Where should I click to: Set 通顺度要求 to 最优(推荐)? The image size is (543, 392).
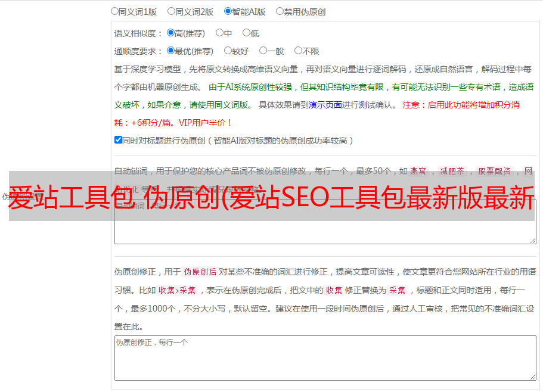[170, 51]
